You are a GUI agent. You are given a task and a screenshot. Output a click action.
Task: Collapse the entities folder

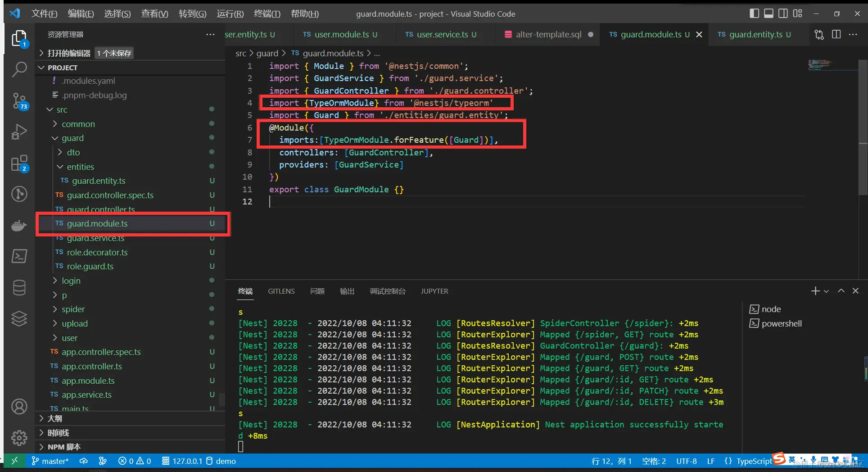[131, 167]
